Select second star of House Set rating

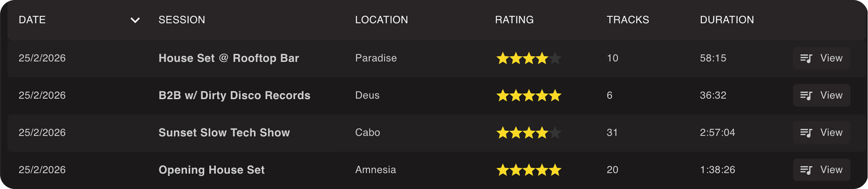pyautogui.click(x=516, y=58)
